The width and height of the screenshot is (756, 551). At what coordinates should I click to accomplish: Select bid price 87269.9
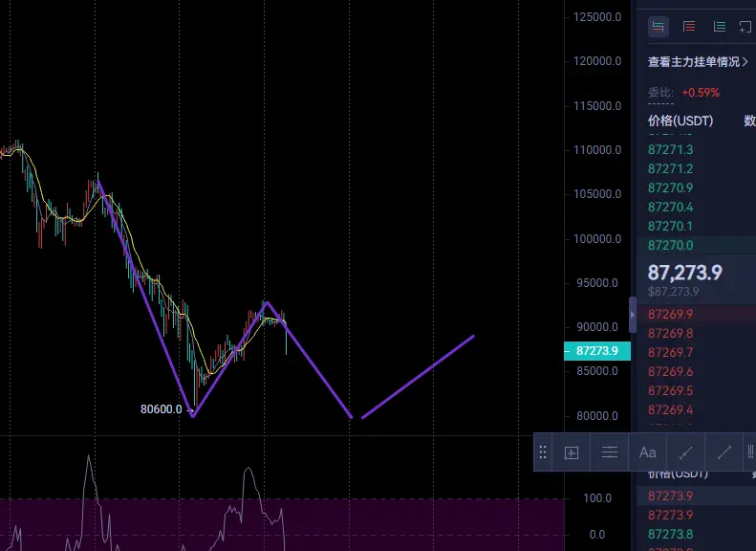(x=670, y=314)
